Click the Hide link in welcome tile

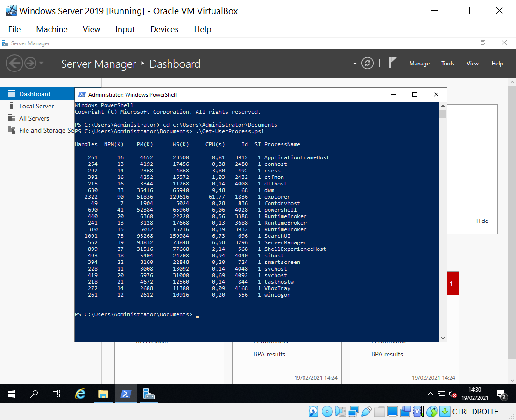(482, 221)
